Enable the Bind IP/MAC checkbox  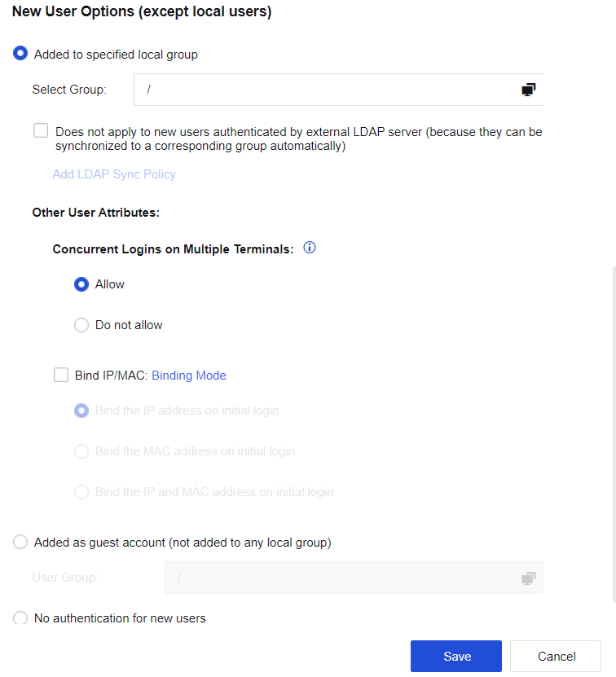61,376
